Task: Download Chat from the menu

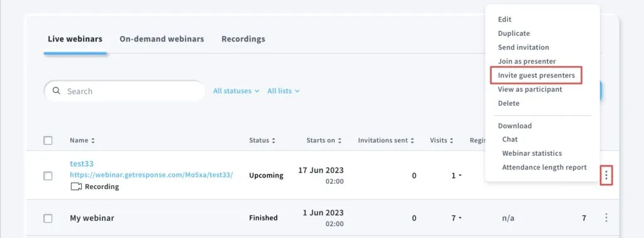Action: (x=509, y=139)
